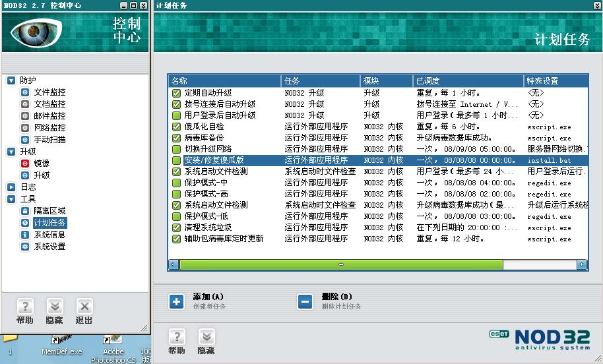Click the 计划任务 clock icon in sidebar
The height and width of the screenshot is (364, 603).
(x=25, y=223)
